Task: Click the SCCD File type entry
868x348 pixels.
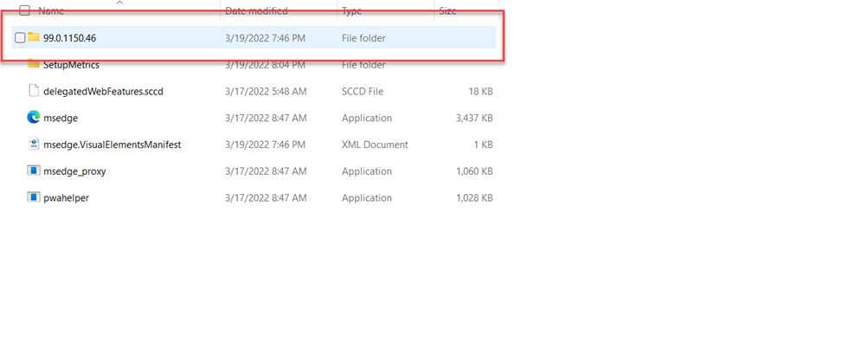Action: click(x=363, y=91)
